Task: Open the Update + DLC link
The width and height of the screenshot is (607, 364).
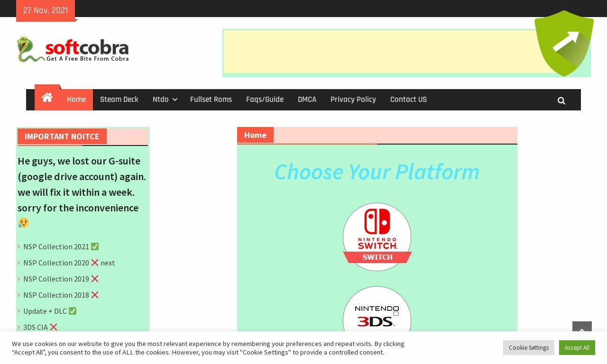Action: point(45,311)
